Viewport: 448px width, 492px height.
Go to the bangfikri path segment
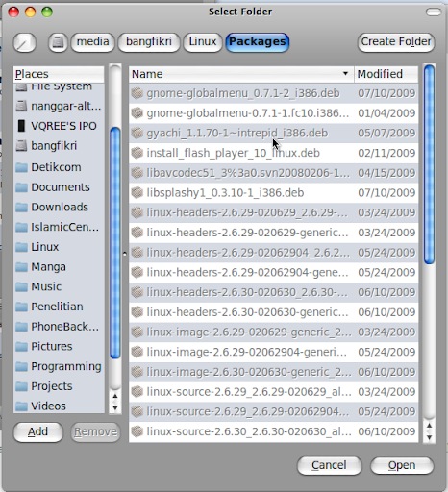pyautogui.click(x=149, y=42)
